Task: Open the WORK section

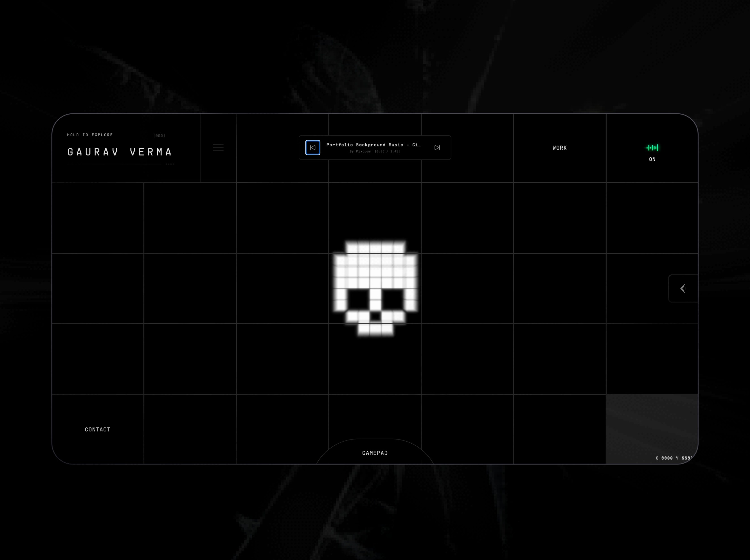Action: [x=559, y=148]
